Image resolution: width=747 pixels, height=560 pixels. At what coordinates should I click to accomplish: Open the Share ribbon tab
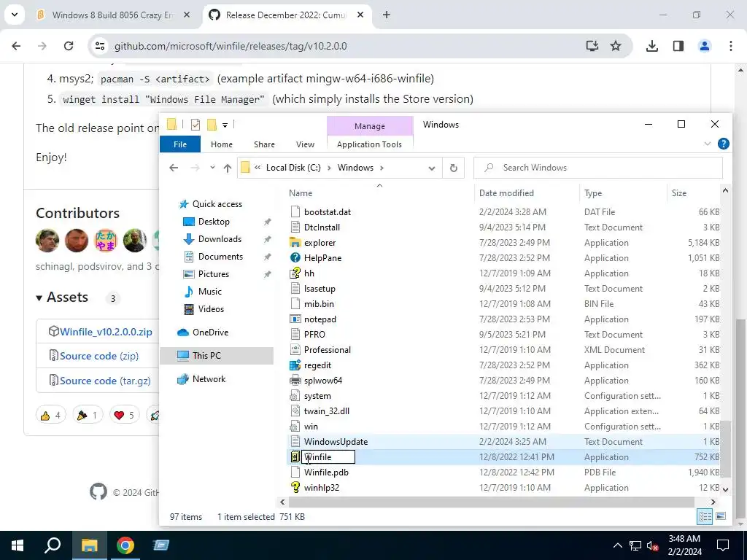pos(264,144)
